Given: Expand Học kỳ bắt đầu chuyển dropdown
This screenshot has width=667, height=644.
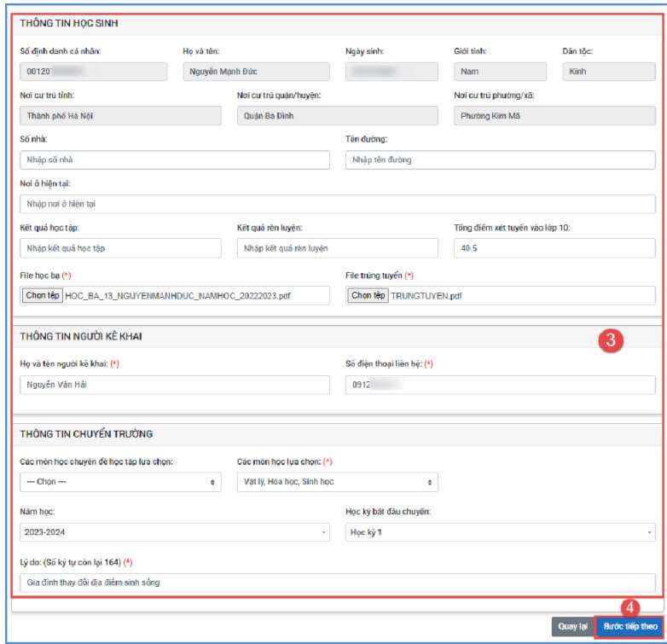Looking at the screenshot, I should pyautogui.click(x=500, y=532).
